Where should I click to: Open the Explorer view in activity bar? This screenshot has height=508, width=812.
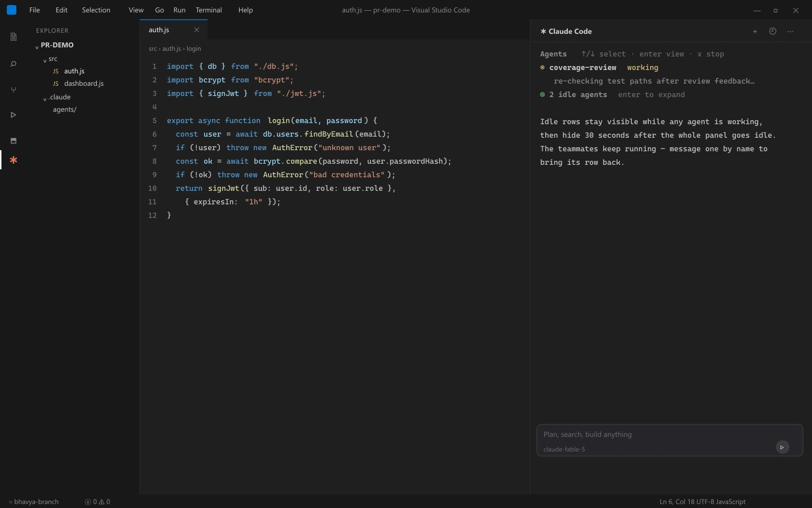(14, 37)
